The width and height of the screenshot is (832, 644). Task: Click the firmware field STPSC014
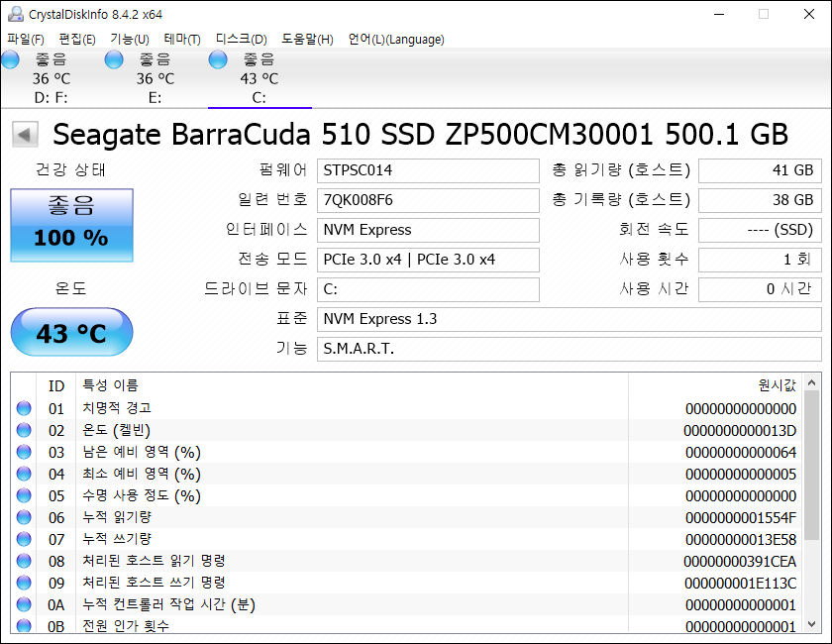click(428, 171)
